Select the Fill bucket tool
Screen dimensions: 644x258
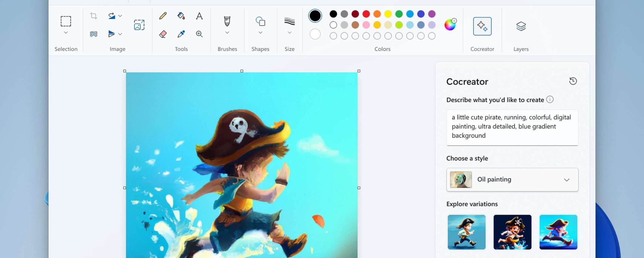(x=181, y=16)
